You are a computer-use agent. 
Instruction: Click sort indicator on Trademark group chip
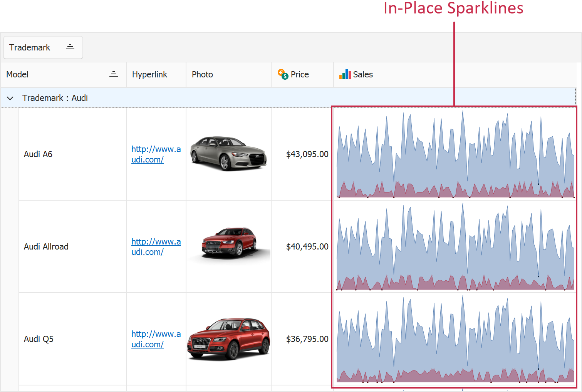pyautogui.click(x=70, y=47)
